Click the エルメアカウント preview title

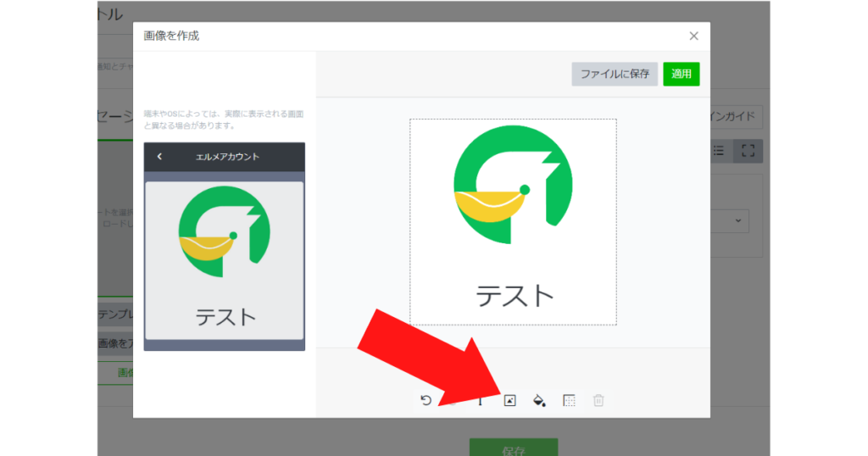(x=227, y=157)
